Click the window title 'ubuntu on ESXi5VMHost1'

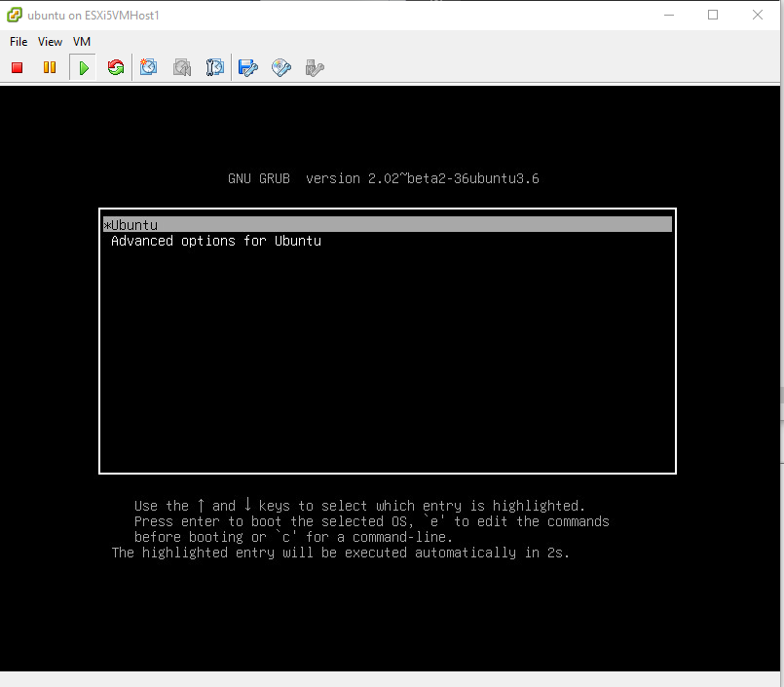point(93,16)
